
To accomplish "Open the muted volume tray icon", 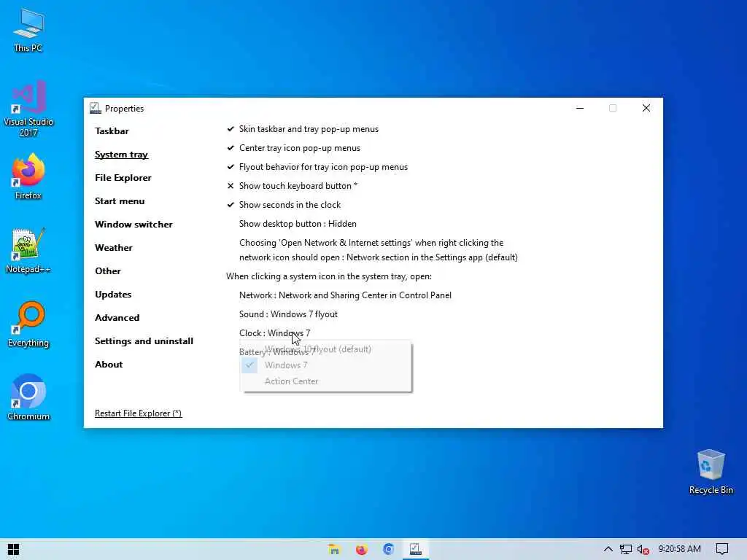I will point(643,550).
